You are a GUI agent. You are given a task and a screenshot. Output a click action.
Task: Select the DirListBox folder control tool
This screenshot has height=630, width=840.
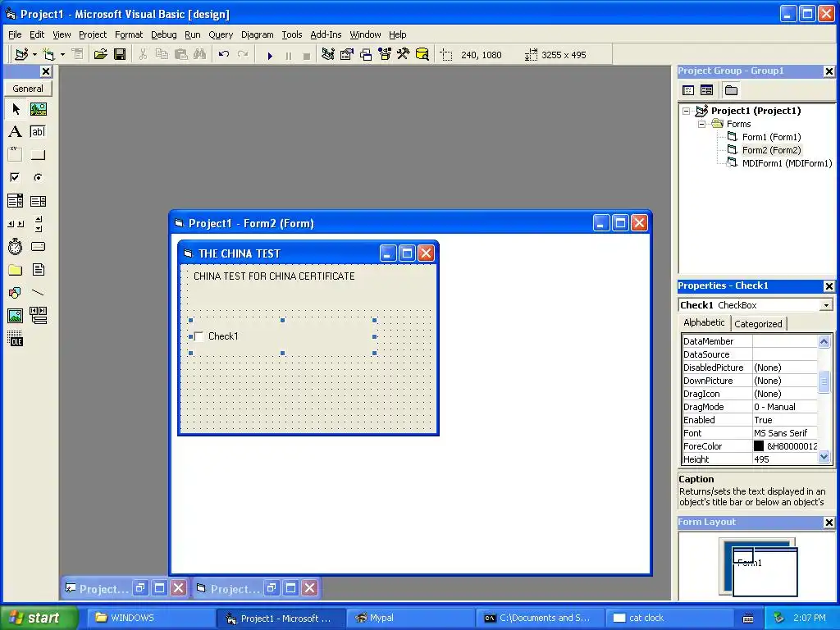click(x=16, y=269)
